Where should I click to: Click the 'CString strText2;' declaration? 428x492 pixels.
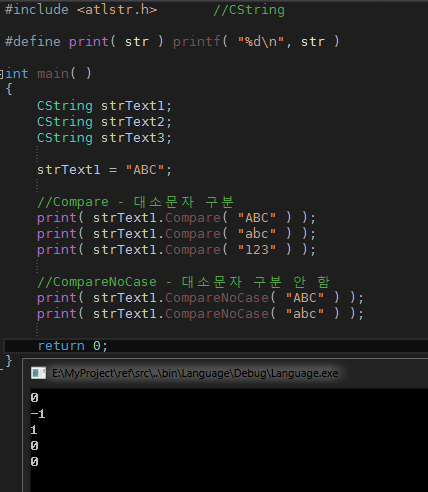[104, 122]
